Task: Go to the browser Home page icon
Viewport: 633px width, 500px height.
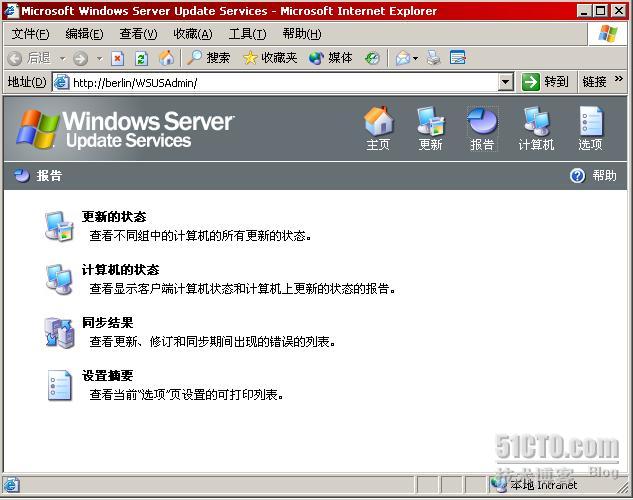Action: (166, 58)
